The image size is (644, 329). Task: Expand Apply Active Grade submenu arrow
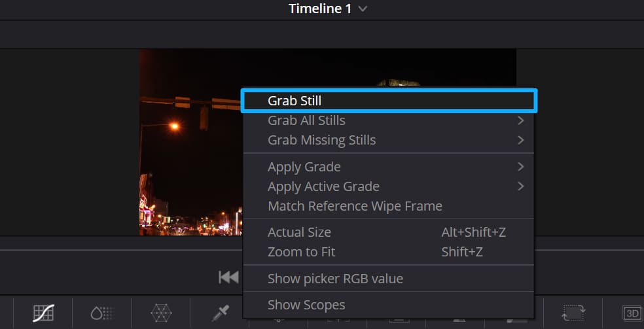click(521, 186)
